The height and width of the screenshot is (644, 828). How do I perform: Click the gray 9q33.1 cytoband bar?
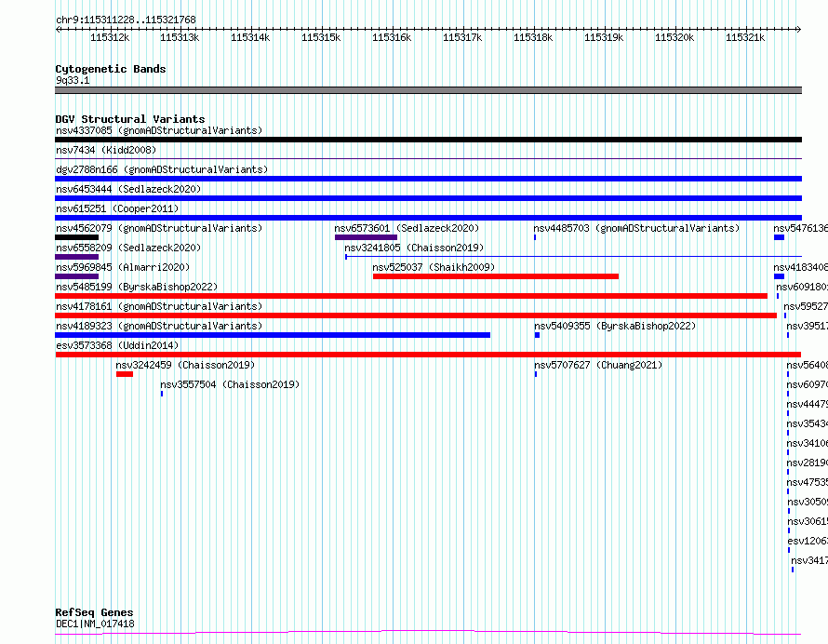(428, 90)
